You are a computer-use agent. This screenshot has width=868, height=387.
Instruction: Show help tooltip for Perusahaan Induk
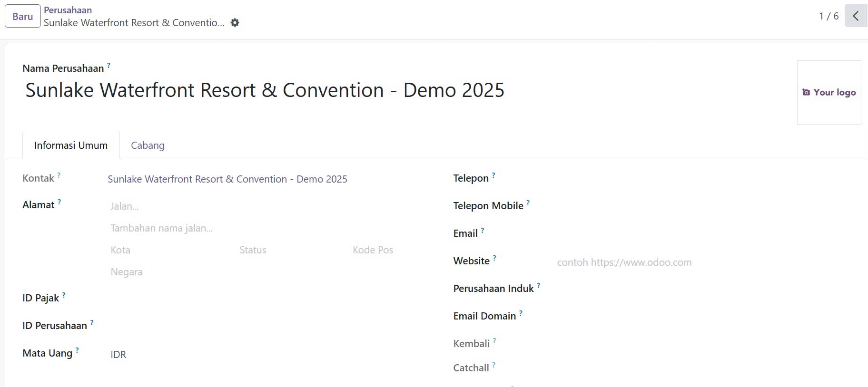coord(539,286)
